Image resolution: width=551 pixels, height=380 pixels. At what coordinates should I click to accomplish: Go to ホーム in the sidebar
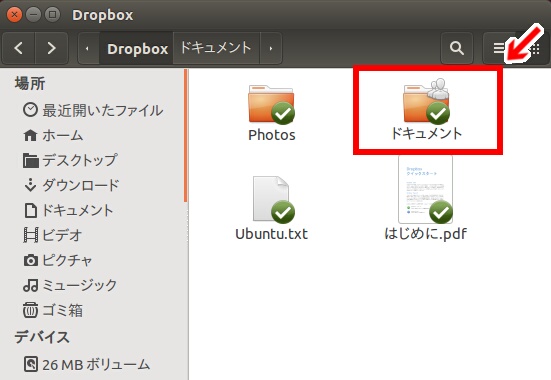(53, 135)
